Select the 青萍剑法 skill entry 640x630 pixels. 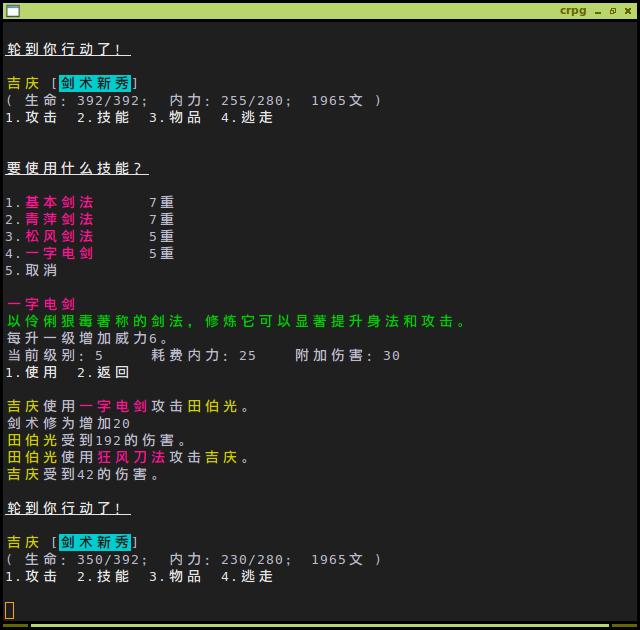pos(60,219)
